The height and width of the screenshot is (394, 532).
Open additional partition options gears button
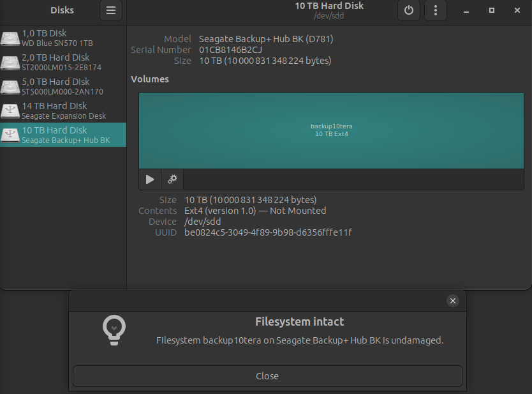[x=172, y=179]
